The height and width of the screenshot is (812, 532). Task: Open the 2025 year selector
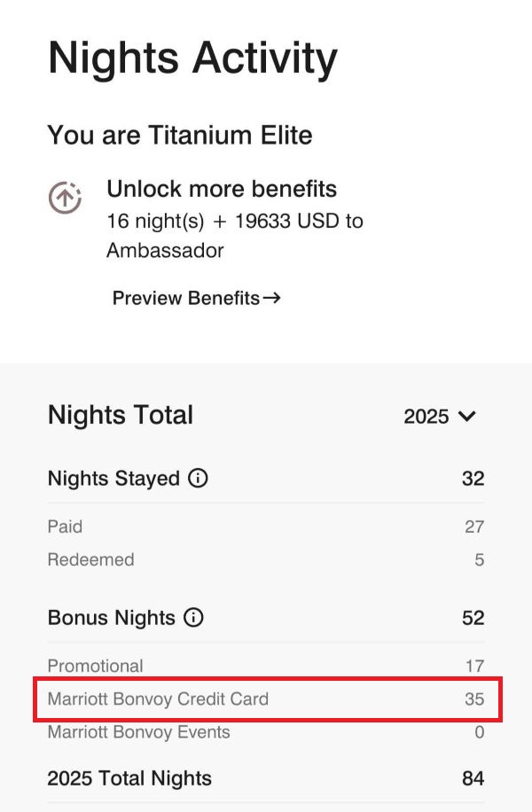click(x=427, y=417)
